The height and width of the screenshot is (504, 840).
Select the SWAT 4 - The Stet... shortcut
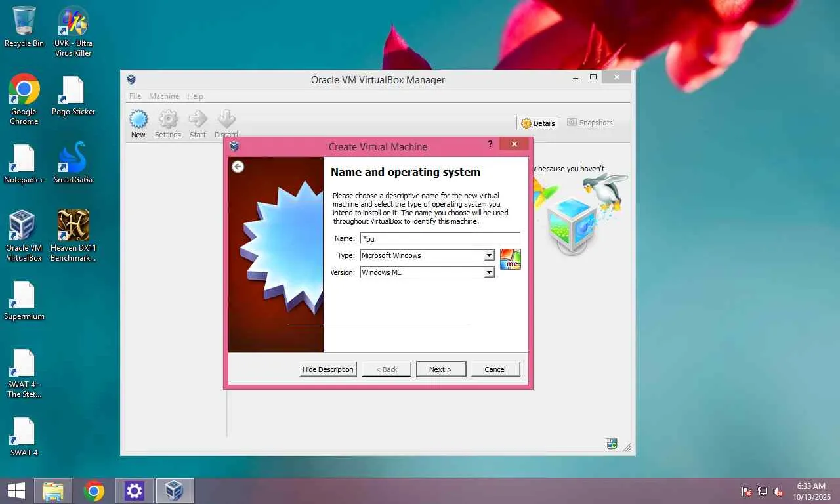(x=24, y=374)
